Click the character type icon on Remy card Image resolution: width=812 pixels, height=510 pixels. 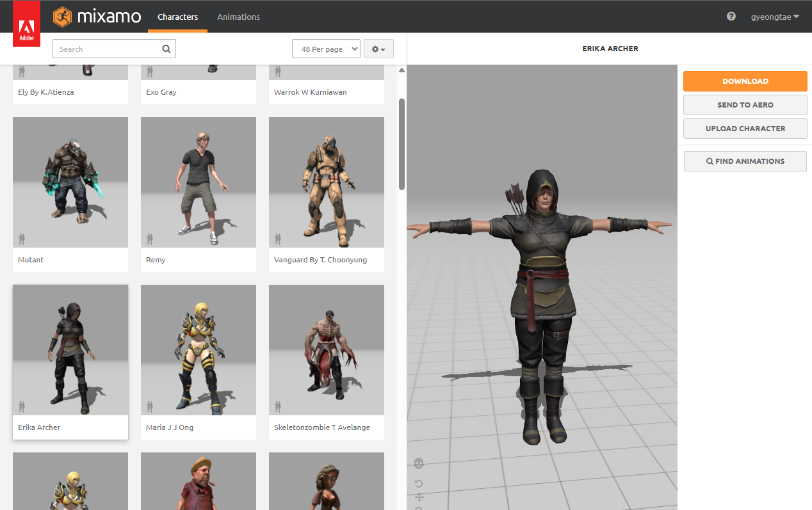pyautogui.click(x=150, y=239)
